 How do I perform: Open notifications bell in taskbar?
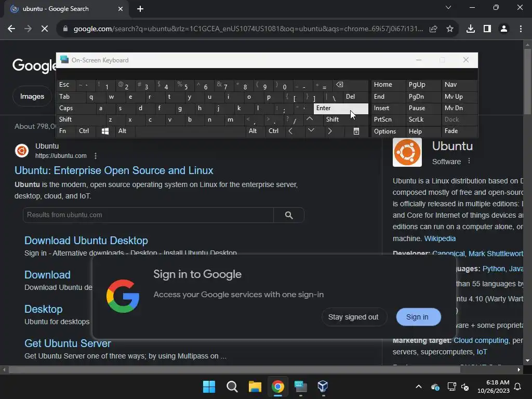(x=518, y=387)
